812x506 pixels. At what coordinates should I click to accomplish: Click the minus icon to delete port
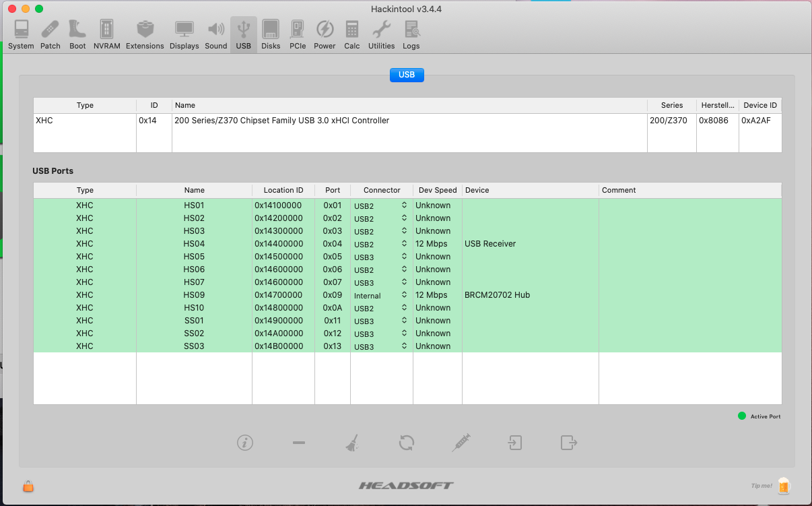pyautogui.click(x=299, y=443)
